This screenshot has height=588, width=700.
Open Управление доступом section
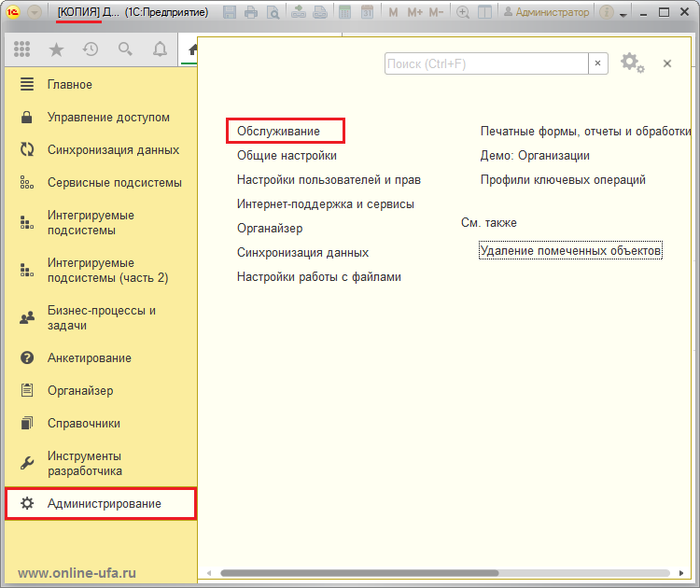point(108,118)
